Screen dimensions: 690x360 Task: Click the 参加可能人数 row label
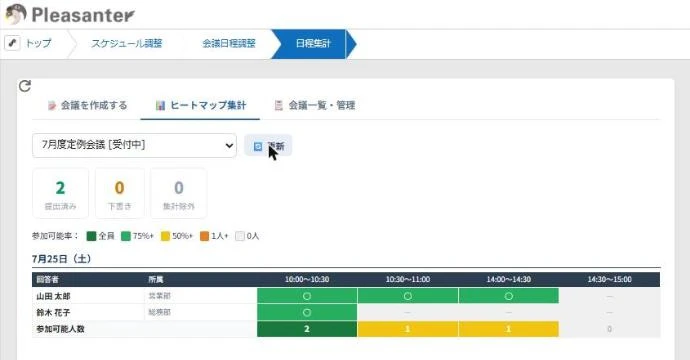point(60,329)
